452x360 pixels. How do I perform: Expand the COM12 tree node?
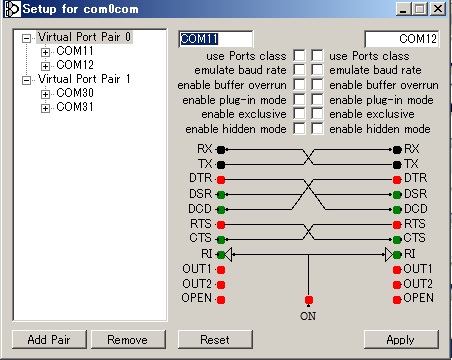pyautogui.click(x=45, y=66)
